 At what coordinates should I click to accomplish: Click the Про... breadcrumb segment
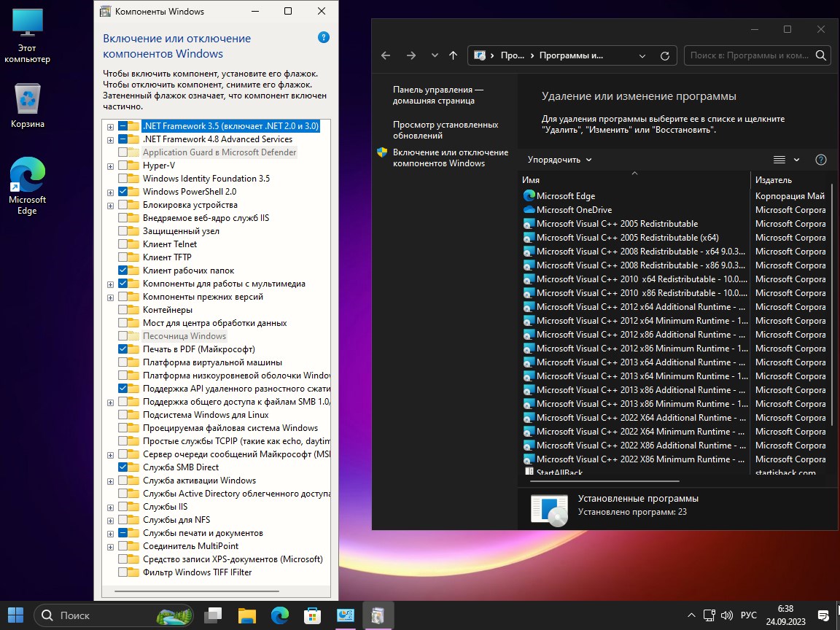pos(513,55)
